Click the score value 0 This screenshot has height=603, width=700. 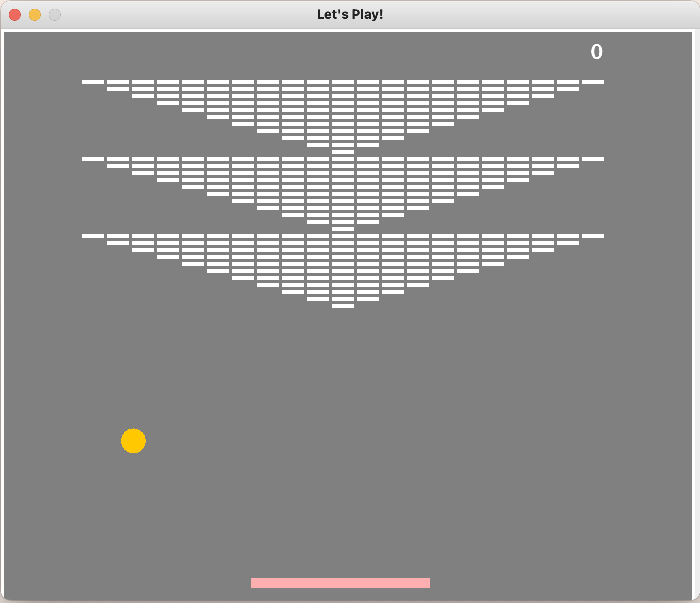pos(597,52)
